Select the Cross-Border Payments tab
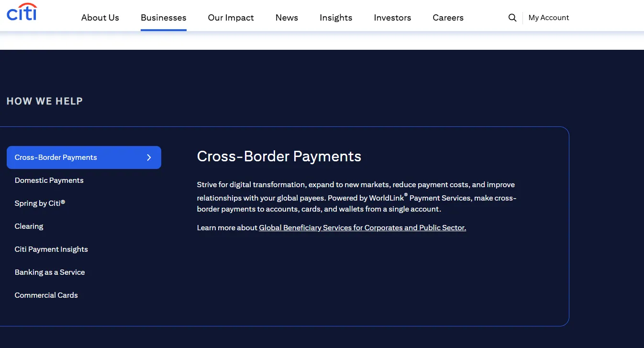 tap(84, 157)
